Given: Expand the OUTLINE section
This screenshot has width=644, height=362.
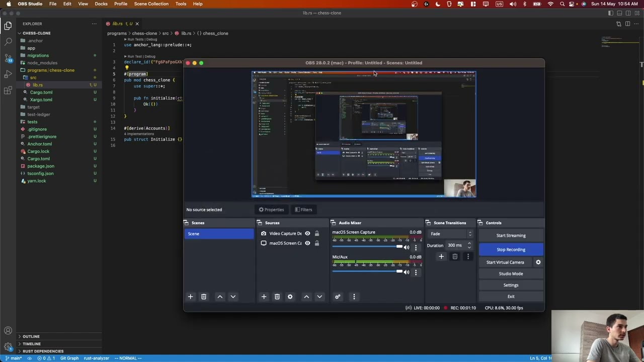Looking at the screenshot, I should (x=31, y=336).
